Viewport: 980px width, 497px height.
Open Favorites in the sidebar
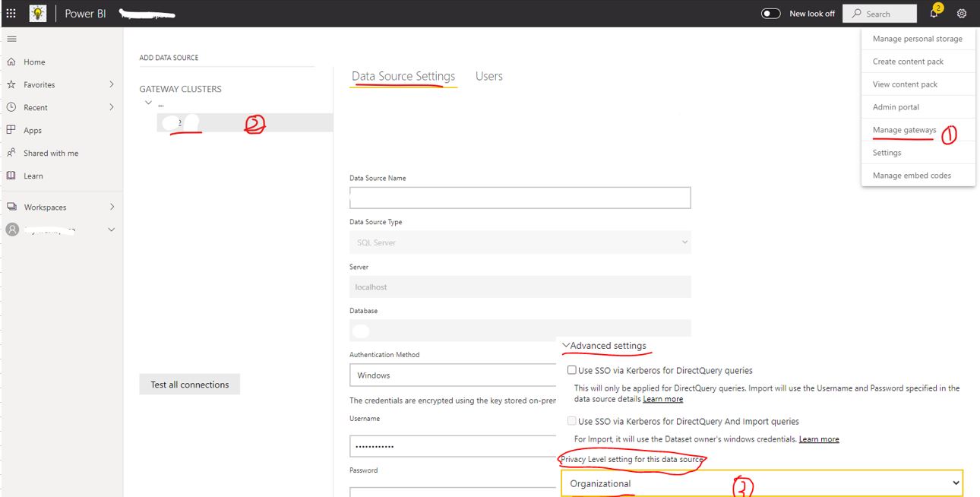(x=38, y=84)
